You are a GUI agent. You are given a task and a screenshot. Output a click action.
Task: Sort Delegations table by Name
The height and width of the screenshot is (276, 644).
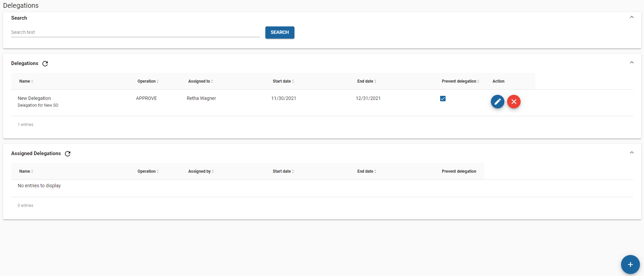(x=26, y=81)
